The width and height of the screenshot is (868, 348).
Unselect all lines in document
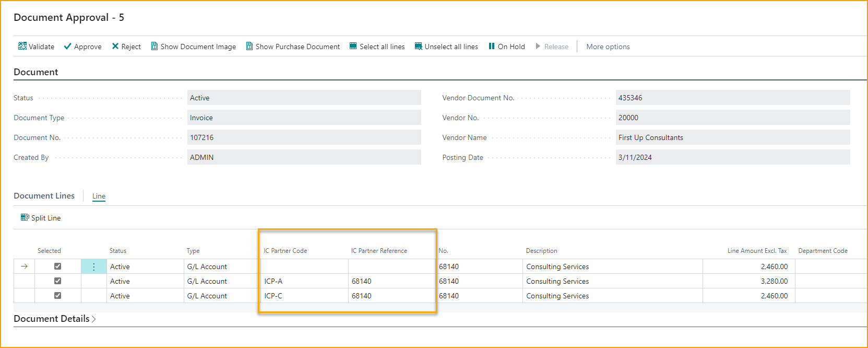446,47
